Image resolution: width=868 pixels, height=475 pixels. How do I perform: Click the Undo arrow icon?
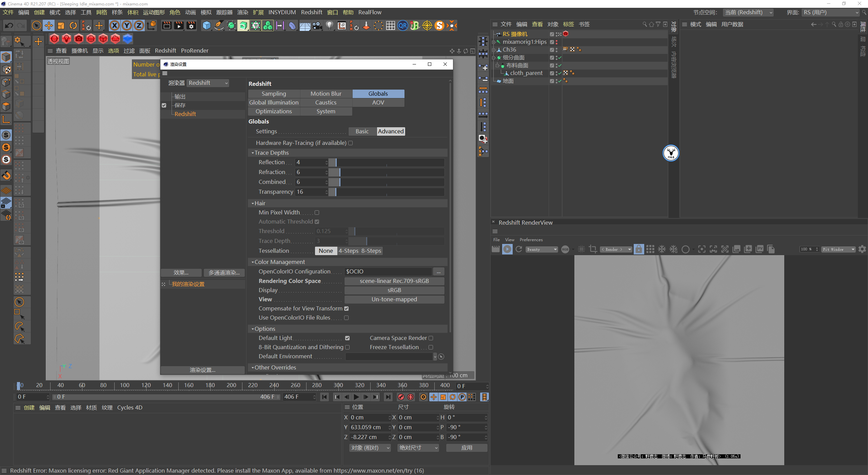tap(9, 25)
